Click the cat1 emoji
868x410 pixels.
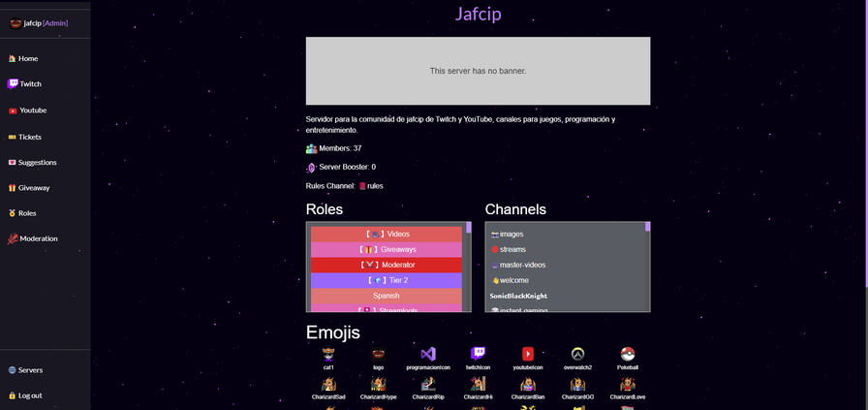328,354
